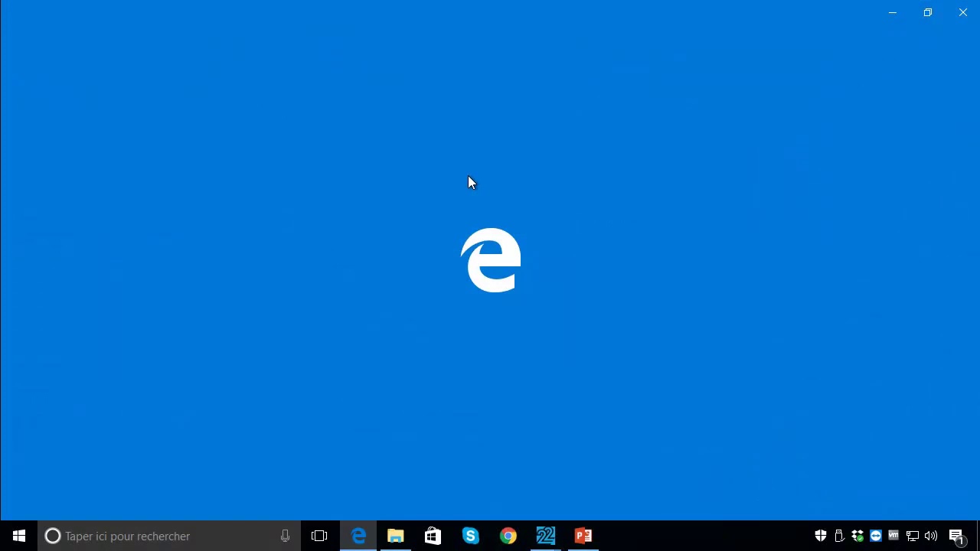The image size is (980, 551).
Task: Close the Microsoft Edge window
Action: [963, 12]
